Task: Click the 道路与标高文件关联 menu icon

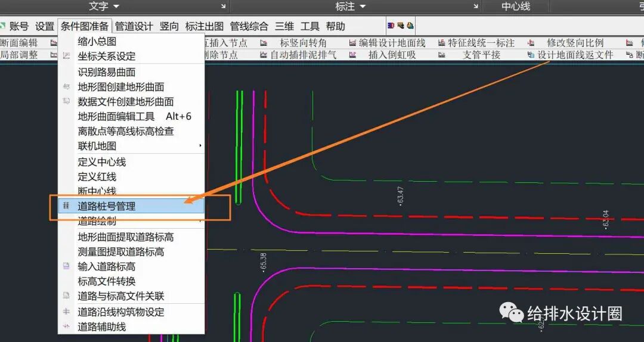Action: 66,296
